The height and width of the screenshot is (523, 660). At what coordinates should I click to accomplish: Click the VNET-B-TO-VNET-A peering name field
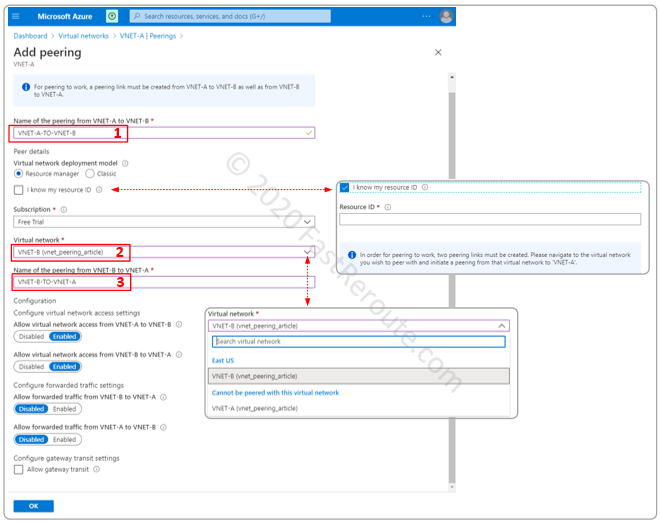point(164,282)
